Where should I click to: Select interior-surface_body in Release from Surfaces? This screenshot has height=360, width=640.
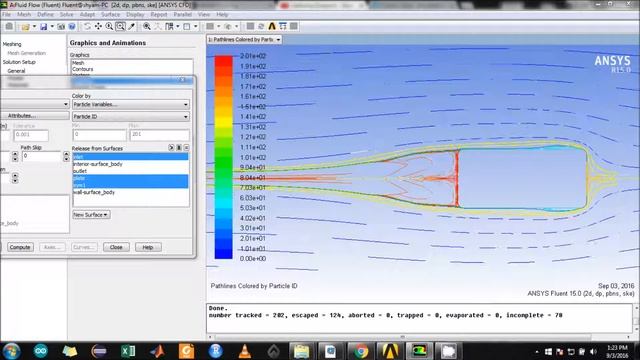130,164
